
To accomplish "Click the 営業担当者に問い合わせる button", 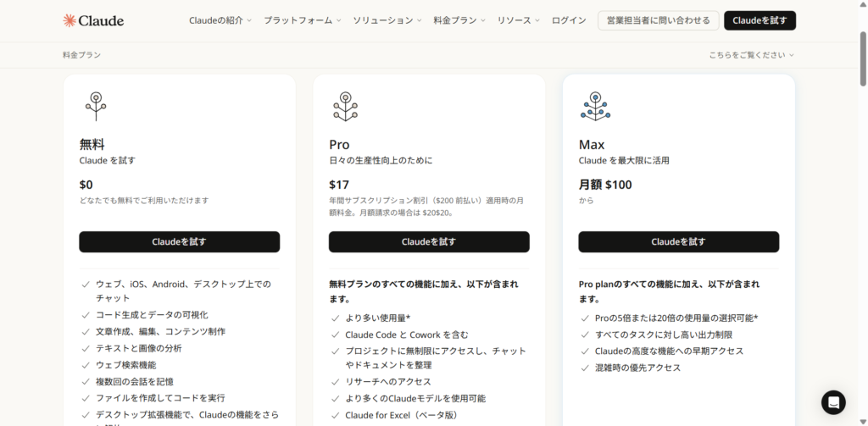I will click(658, 20).
